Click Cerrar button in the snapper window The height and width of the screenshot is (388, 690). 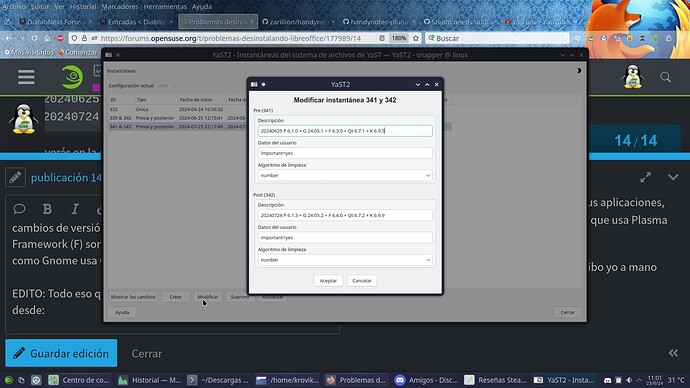coord(567,312)
